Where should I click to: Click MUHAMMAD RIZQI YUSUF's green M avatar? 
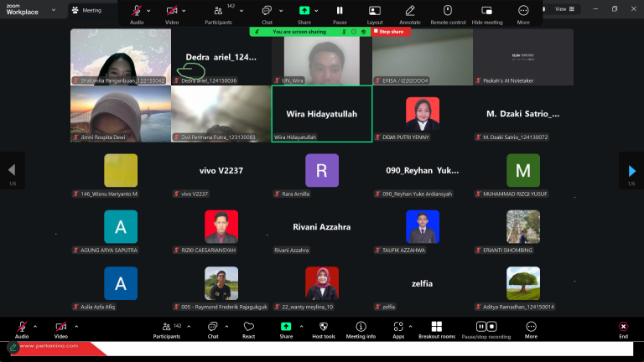pos(523,170)
